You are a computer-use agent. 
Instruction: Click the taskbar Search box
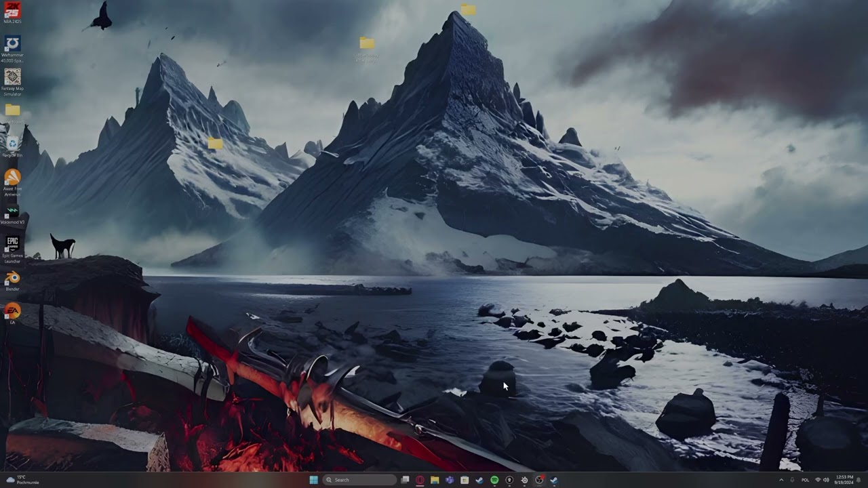click(359, 480)
